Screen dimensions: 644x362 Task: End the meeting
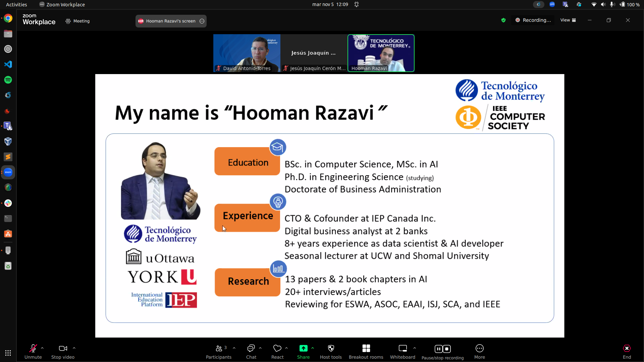coord(627,352)
